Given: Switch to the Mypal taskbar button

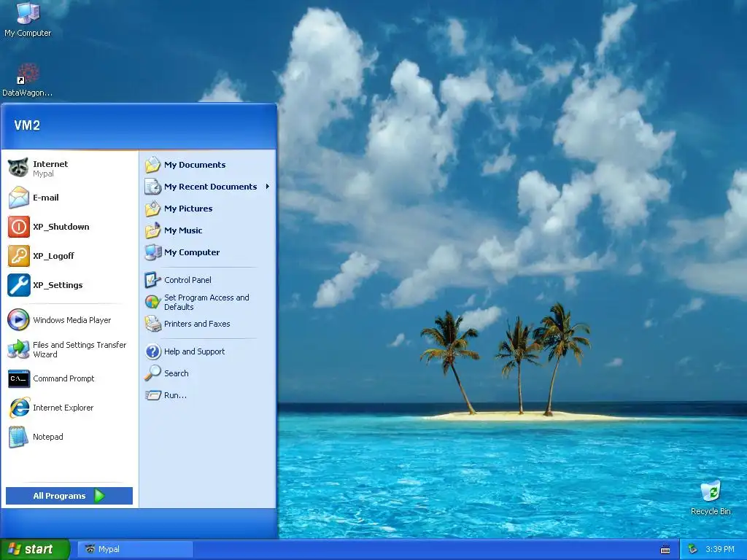Looking at the screenshot, I should click(x=135, y=549).
